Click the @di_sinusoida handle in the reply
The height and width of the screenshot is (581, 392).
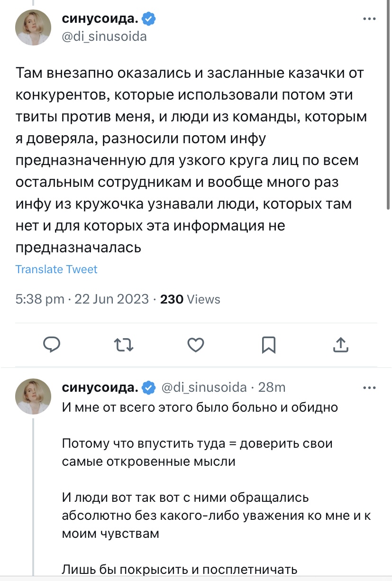pos(204,387)
